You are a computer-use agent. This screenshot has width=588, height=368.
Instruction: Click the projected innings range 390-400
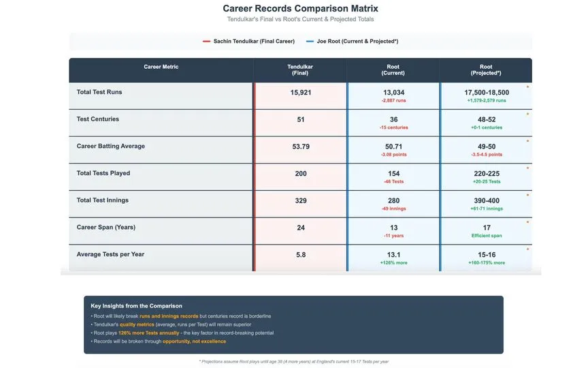pyautogui.click(x=487, y=200)
